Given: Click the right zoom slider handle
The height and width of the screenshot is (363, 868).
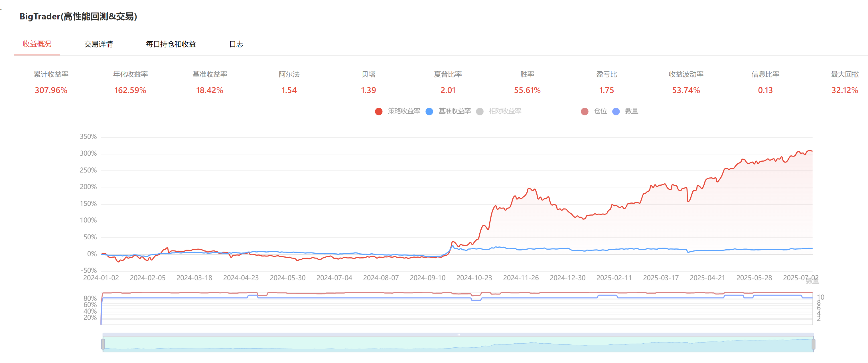Looking at the screenshot, I should pos(814,344).
